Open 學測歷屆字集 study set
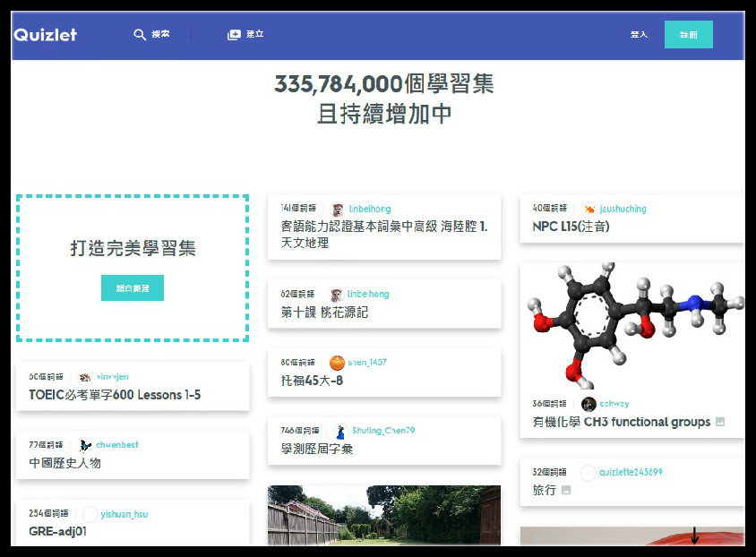Viewport: 756px width, 557px height. coord(317,449)
